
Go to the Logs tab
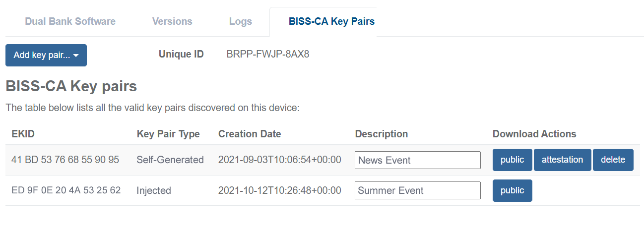click(241, 21)
